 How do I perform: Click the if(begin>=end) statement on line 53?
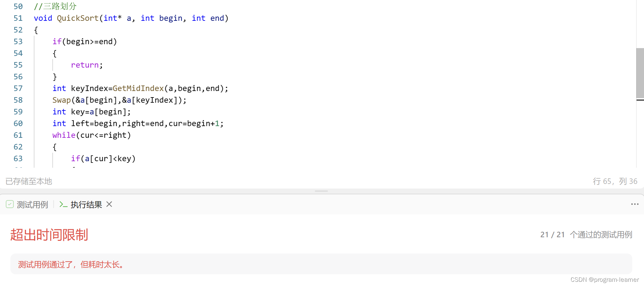pos(84,42)
